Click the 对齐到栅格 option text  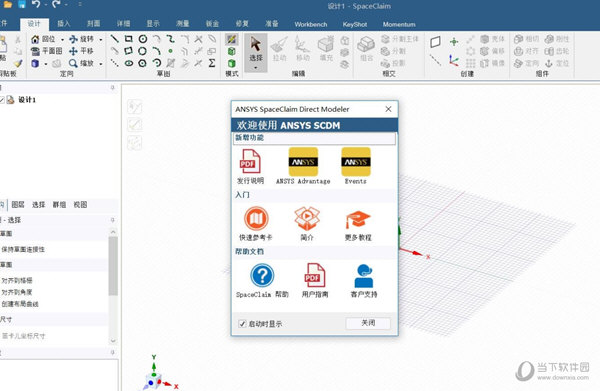[16, 280]
